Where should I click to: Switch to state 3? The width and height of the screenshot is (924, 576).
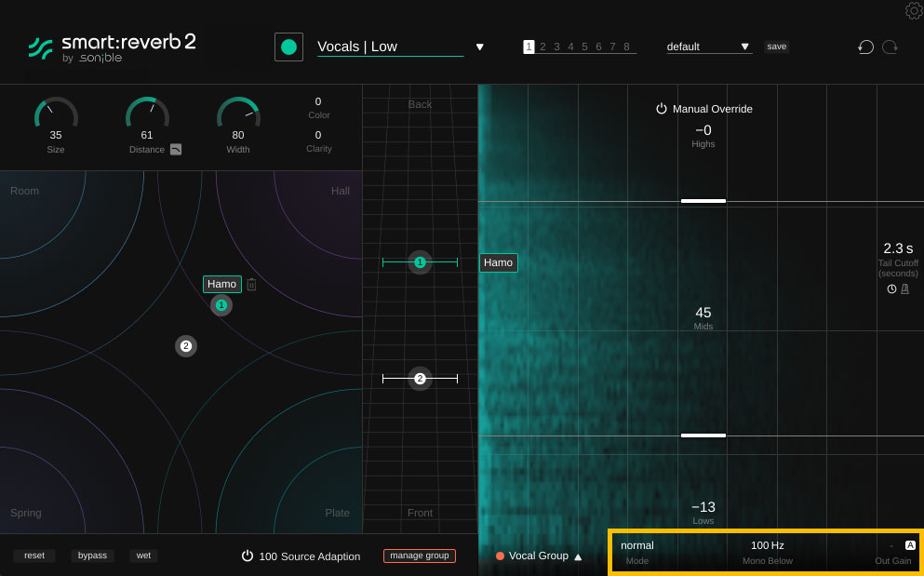coord(556,47)
